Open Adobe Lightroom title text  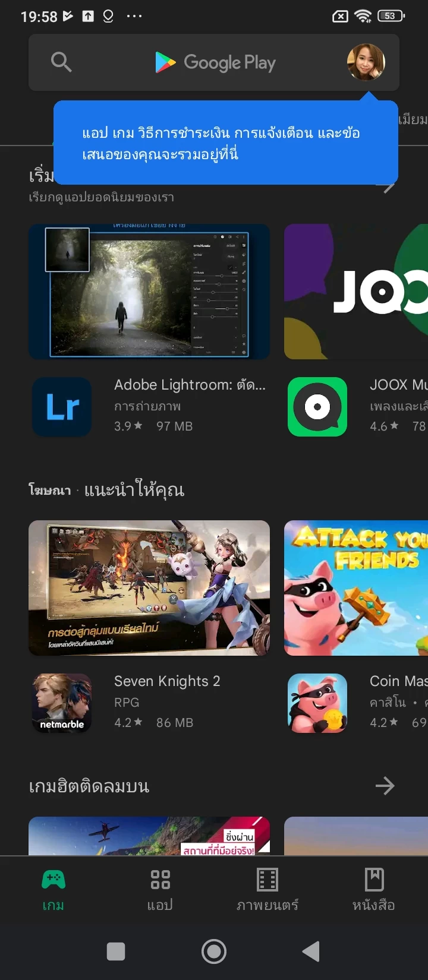pos(190,385)
